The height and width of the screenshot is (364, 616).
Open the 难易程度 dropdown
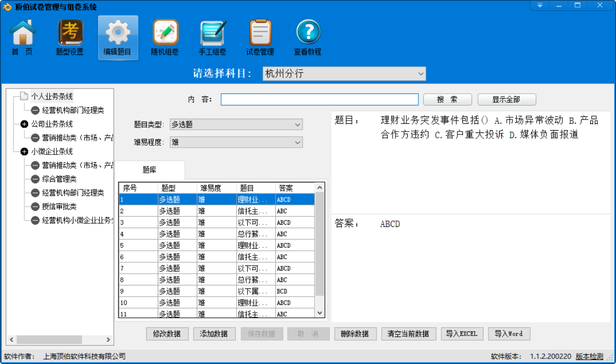236,143
